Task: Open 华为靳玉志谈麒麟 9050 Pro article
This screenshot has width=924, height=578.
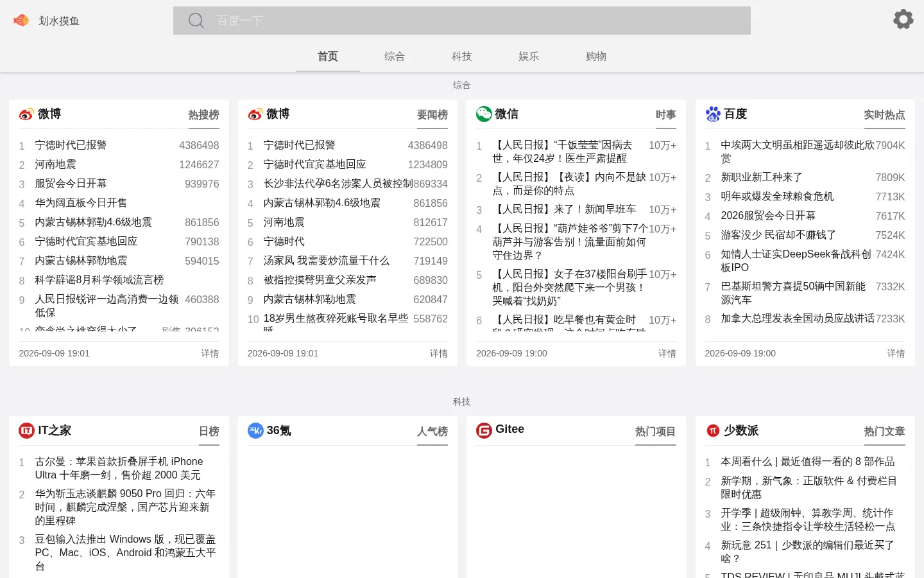Action: click(126, 507)
